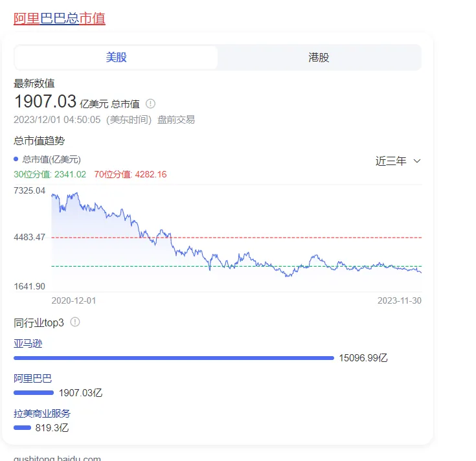Click the info icon beside 同行业top3
The width and height of the screenshot is (476, 461).
tap(75, 322)
